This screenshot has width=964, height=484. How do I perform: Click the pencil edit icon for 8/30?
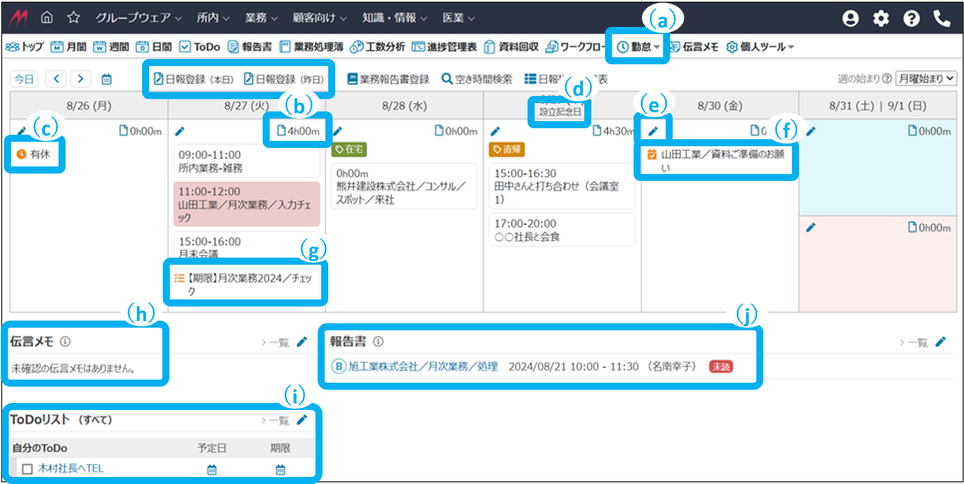(x=653, y=130)
